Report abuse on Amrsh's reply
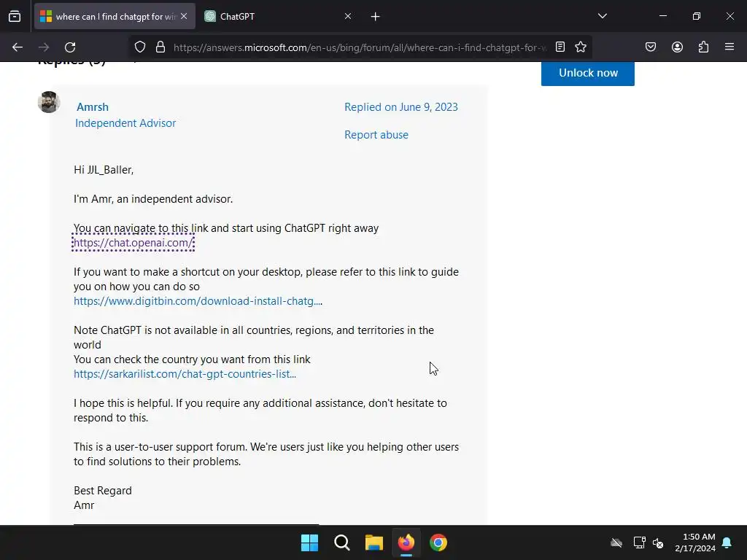Image resolution: width=747 pixels, height=560 pixels. point(376,135)
